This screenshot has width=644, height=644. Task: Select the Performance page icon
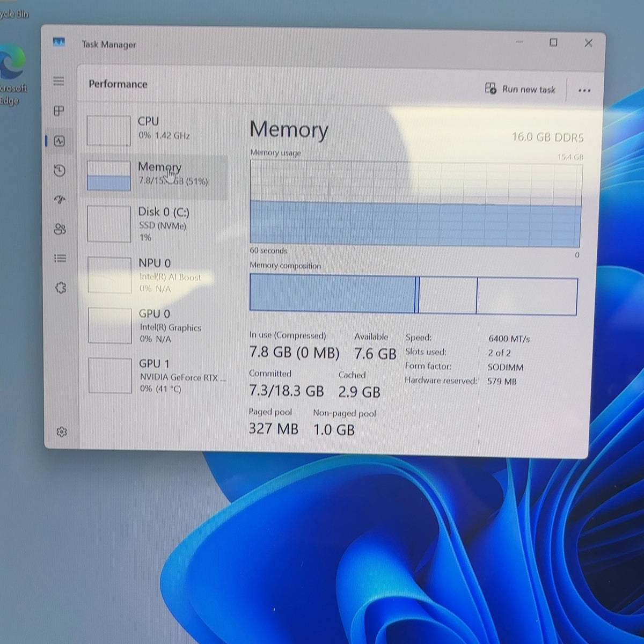click(x=60, y=141)
